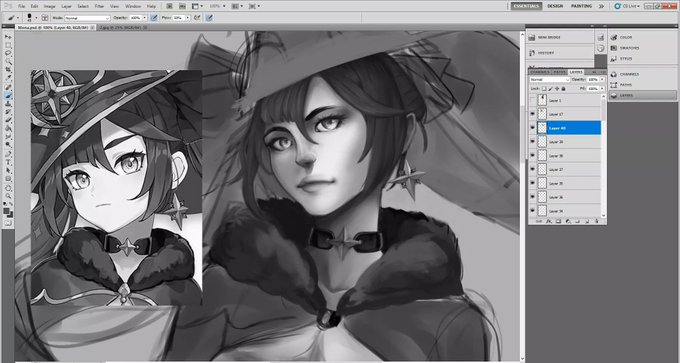This screenshot has height=363, width=680.
Task: Select the Shape tool
Action: (x=8, y=180)
